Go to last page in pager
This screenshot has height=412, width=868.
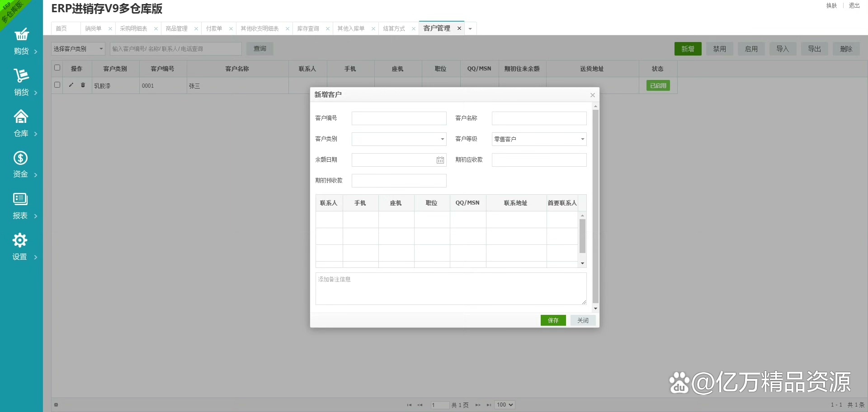pos(489,405)
